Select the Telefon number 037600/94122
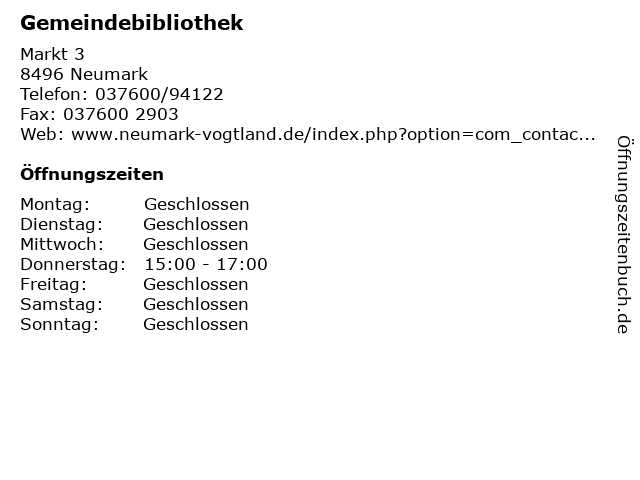Image resolution: width=640 pixels, height=480 pixels. point(159,94)
